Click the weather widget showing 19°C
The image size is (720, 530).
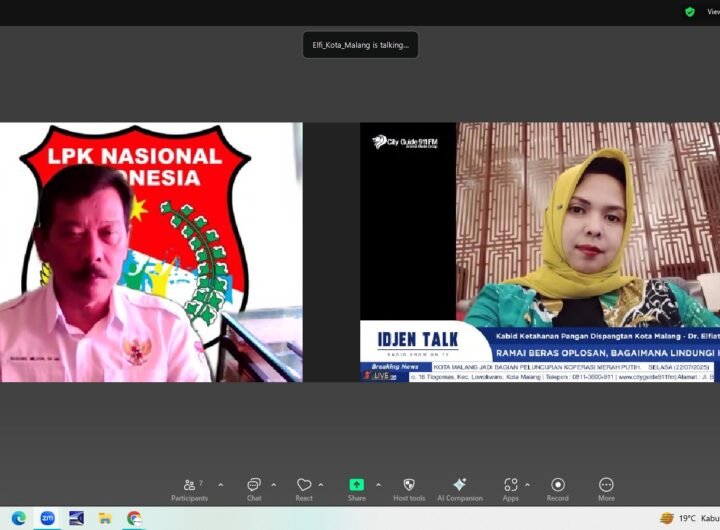(x=689, y=519)
